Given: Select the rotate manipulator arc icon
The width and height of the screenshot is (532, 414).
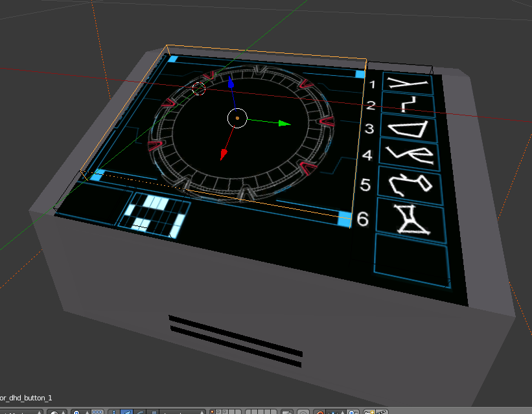Looking at the screenshot, I should click(x=139, y=412).
